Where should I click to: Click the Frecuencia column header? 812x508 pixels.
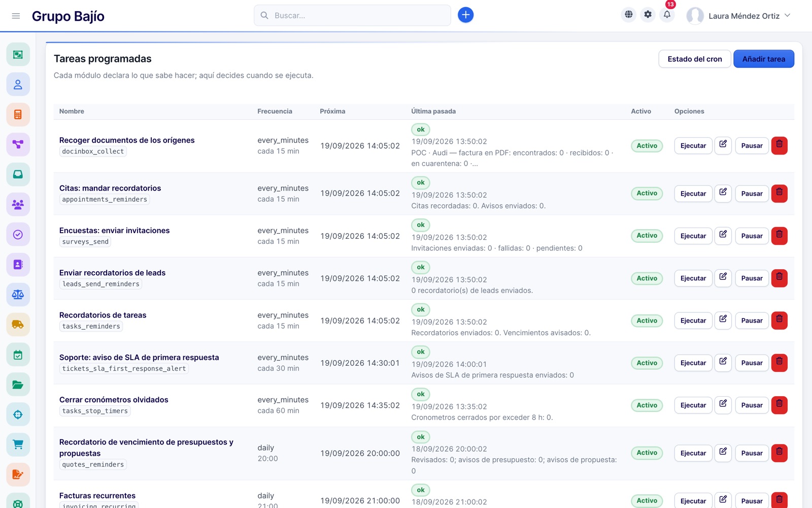pos(275,111)
